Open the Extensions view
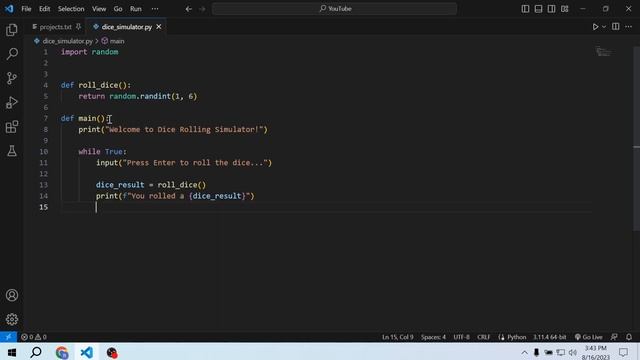The height and width of the screenshot is (360, 640). pos(12,127)
